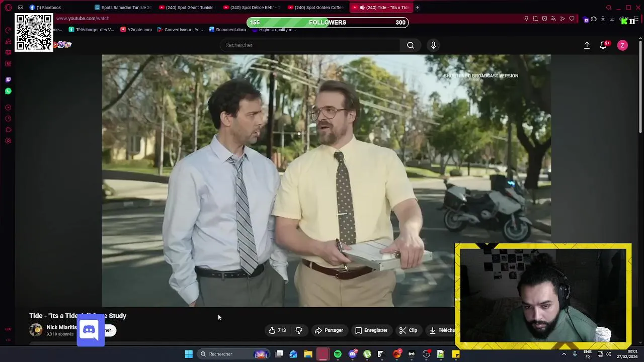The height and width of the screenshot is (362, 644).
Task: Open sidebar settings gear icon
Action: pyautogui.click(x=8, y=141)
